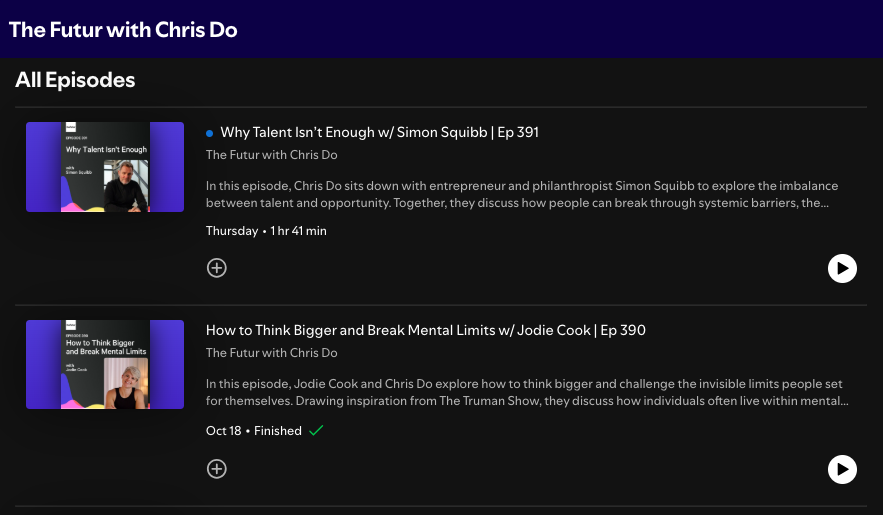Click the Oct 18 date label
883x515 pixels.
[x=224, y=431]
